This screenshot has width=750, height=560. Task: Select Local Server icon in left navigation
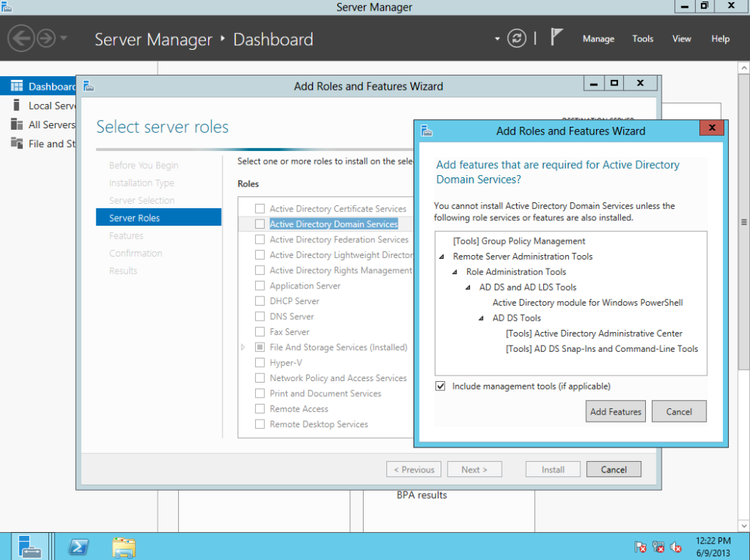[x=17, y=106]
